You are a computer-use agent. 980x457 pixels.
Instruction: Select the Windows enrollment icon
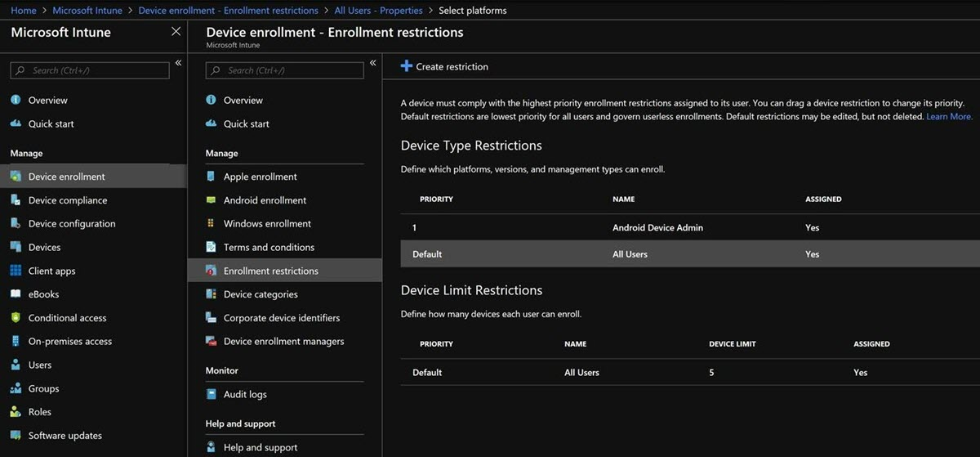211,223
